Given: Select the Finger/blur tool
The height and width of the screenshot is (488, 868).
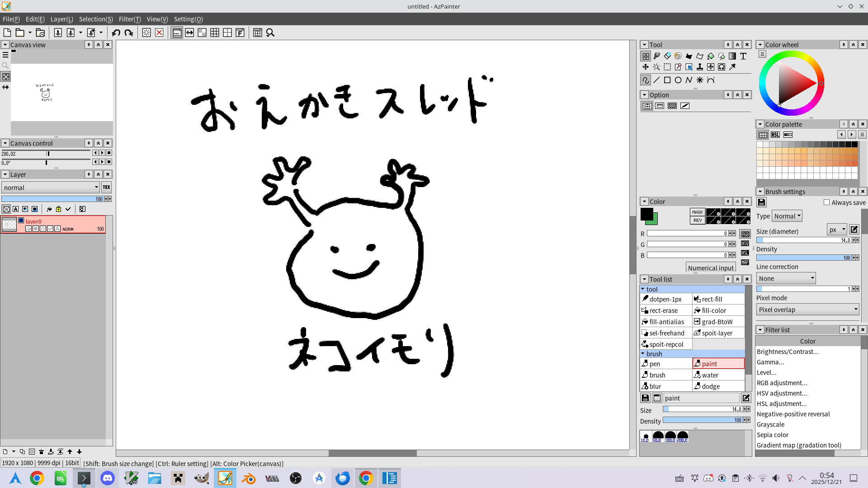Looking at the screenshot, I should click(677, 56).
